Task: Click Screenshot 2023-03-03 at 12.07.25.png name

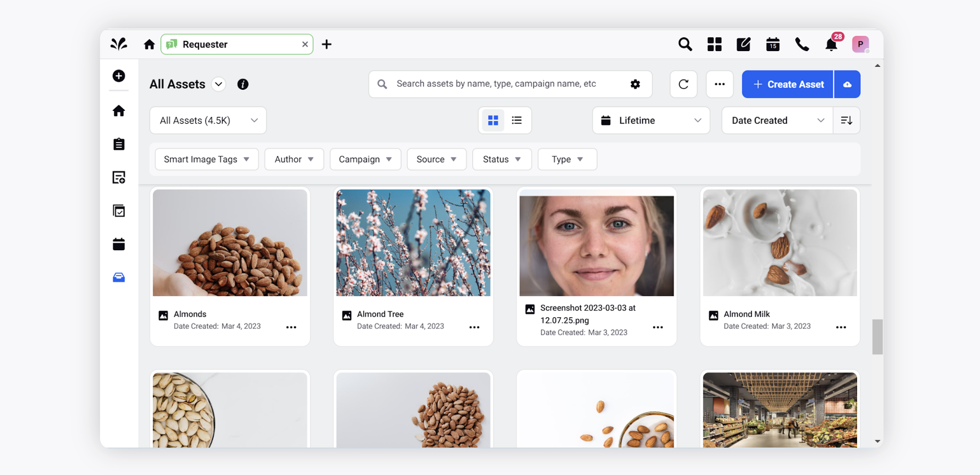Action: pos(588,314)
